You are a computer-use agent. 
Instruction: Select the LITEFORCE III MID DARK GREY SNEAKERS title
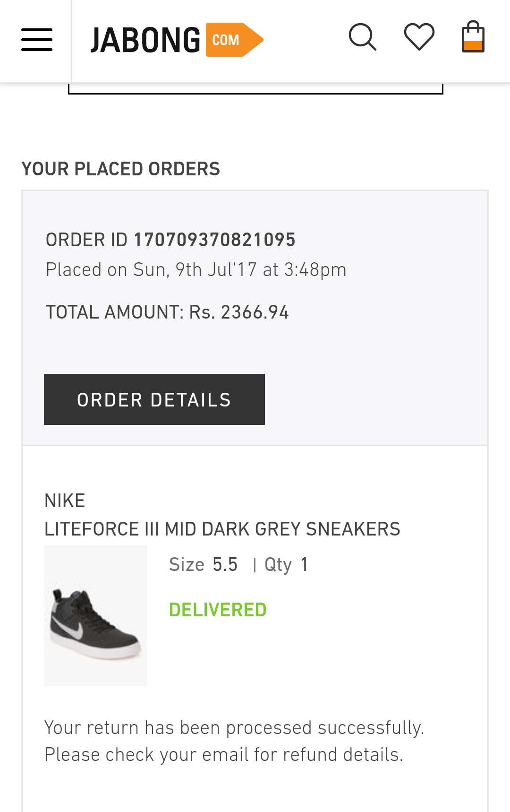(222, 529)
